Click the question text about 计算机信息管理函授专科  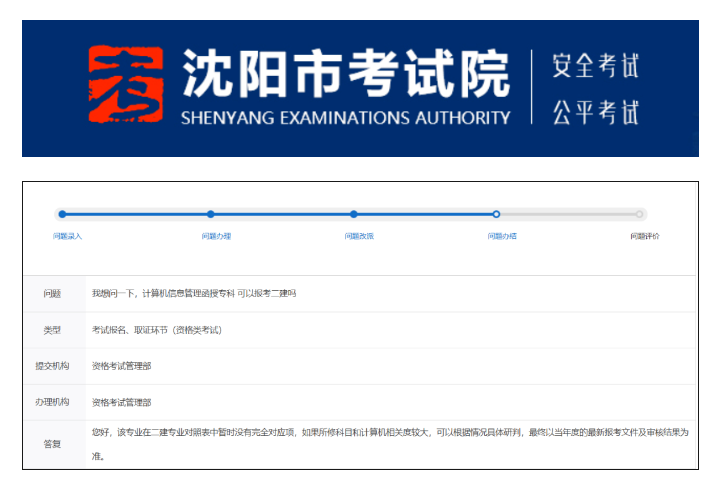coord(194,293)
